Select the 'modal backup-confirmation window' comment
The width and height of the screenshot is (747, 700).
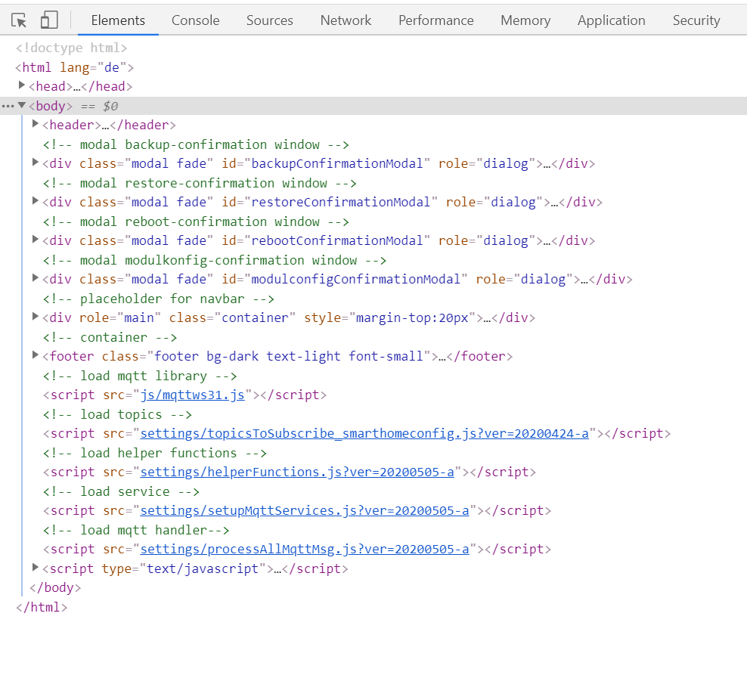(x=196, y=144)
